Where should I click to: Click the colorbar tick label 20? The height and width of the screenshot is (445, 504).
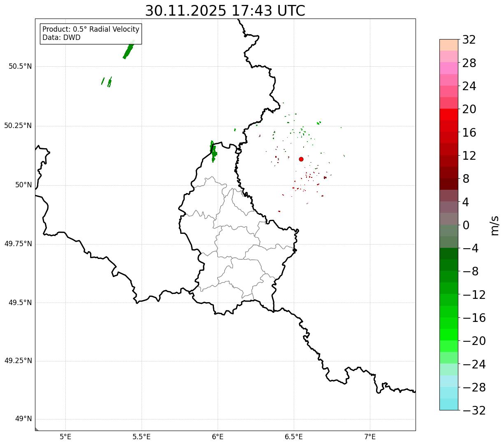469,110
